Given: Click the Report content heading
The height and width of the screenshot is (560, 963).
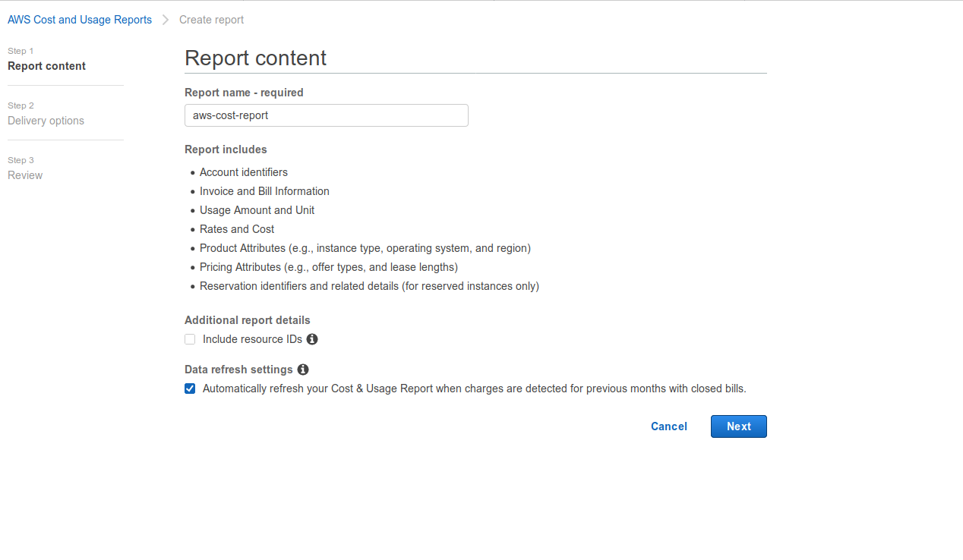Looking at the screenshot, I should (x=256, y=58).
